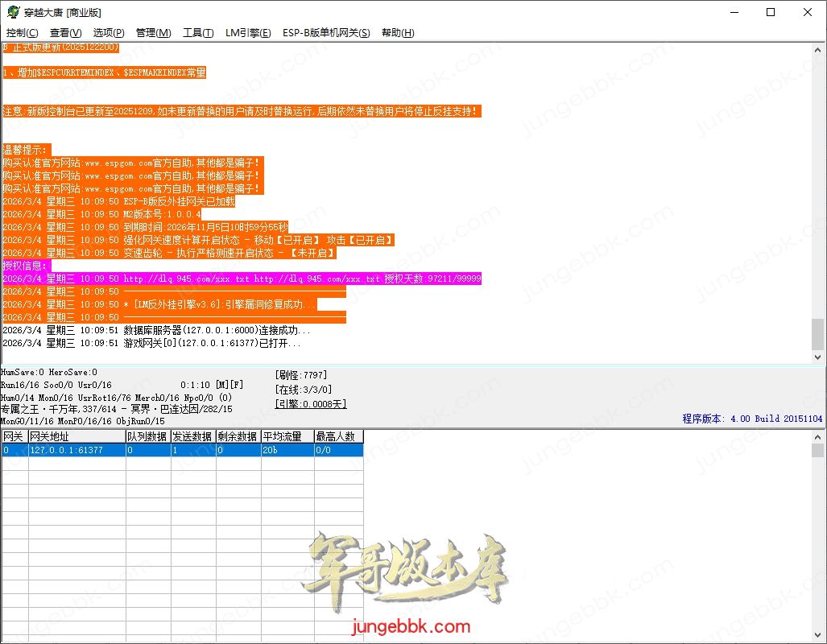Click the 剩余数据 column header
Screen dimensions: 827x644
point(238,436)
